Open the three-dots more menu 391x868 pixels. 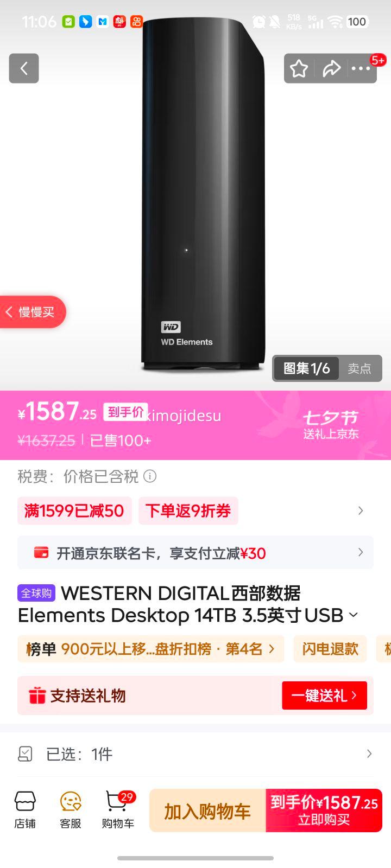[x=361, y=69]
